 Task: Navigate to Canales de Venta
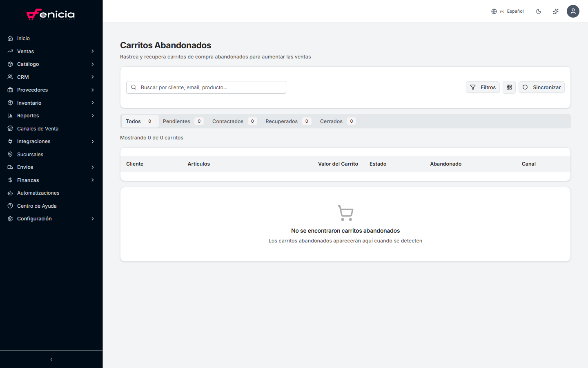click(38, 129)
